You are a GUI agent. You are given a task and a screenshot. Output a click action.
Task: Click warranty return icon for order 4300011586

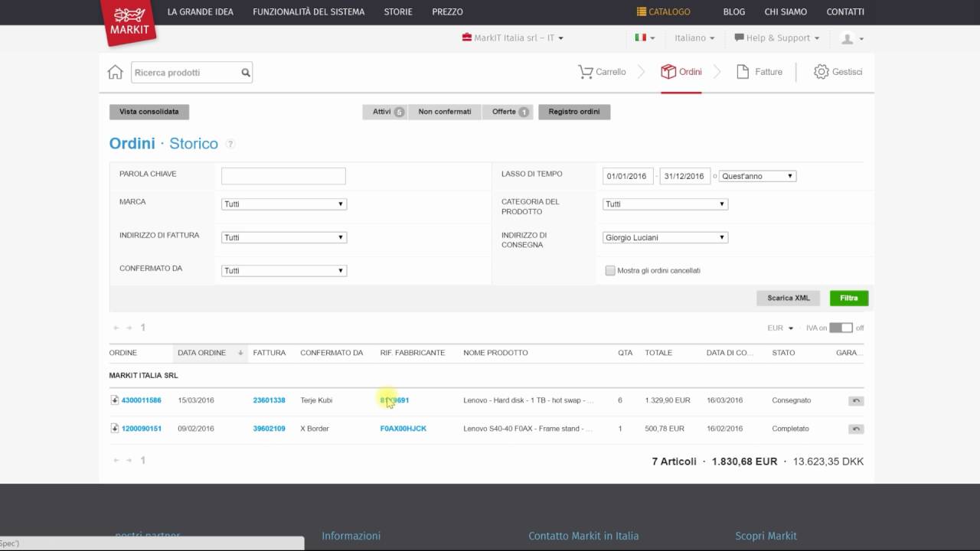tap(856, 401)
